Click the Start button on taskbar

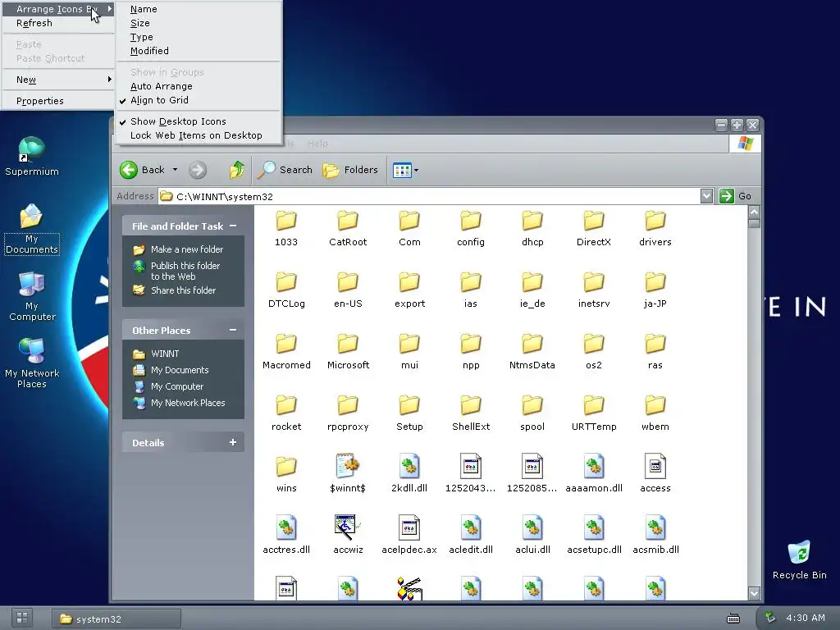click(22, 617)
